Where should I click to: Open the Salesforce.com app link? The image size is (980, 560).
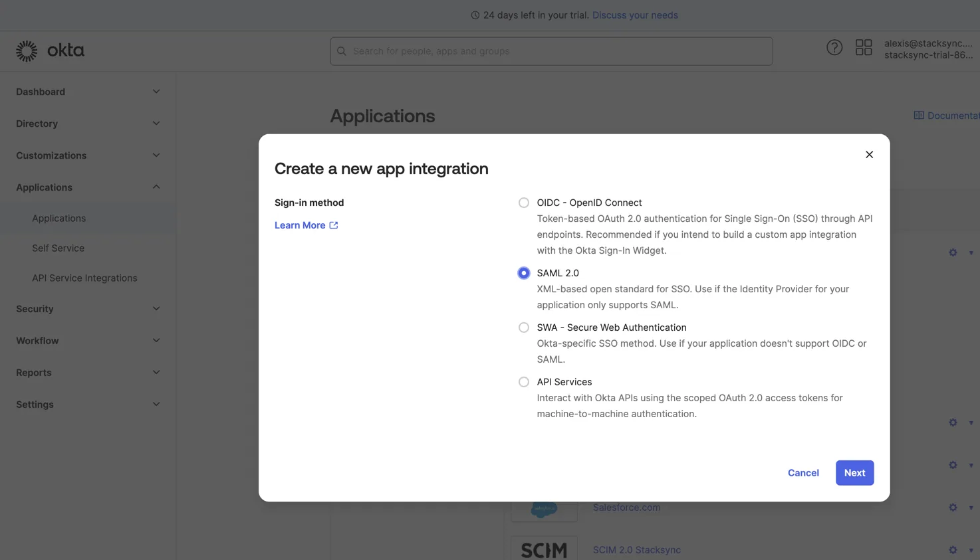click(626, 508)
